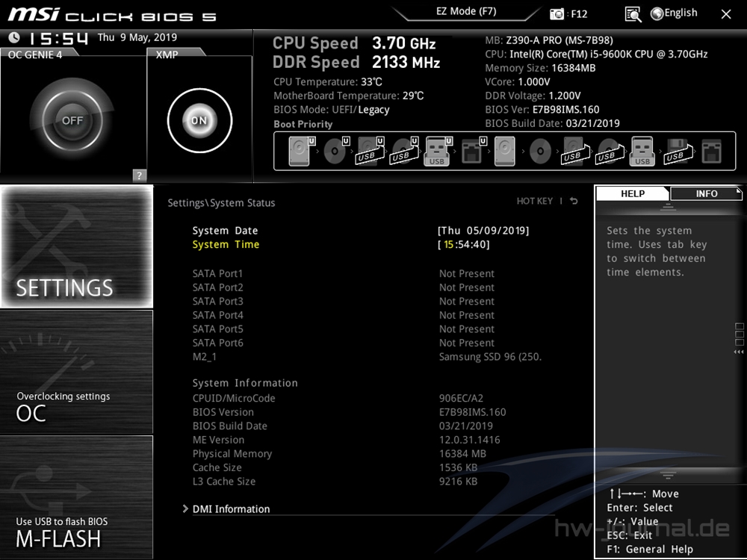Click the BIOS Version row label
This screenshot has height=560, width=747.
pyautogui.click(x=223, y=412)
